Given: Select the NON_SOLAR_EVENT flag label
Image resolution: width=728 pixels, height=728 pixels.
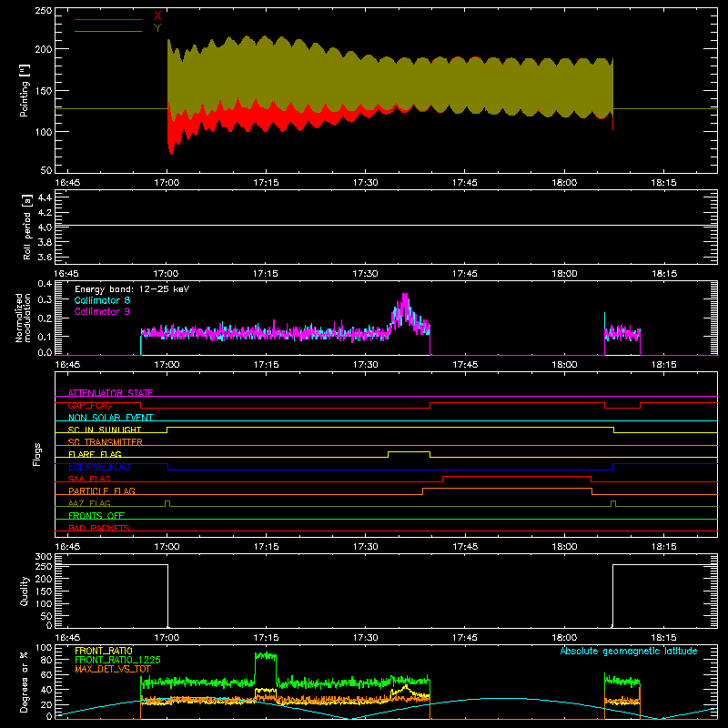Looking at the screenshot, I should (x=110, y=418).
